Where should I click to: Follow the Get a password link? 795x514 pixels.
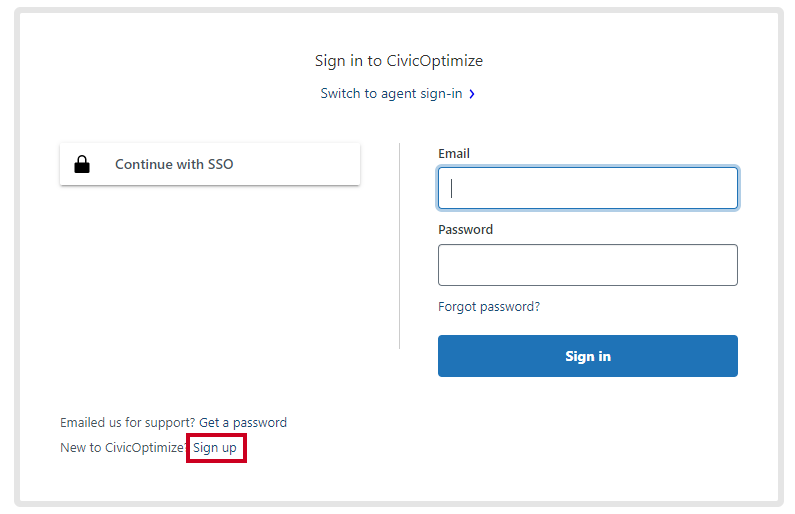pyautogui.click(x=243, y=423)
